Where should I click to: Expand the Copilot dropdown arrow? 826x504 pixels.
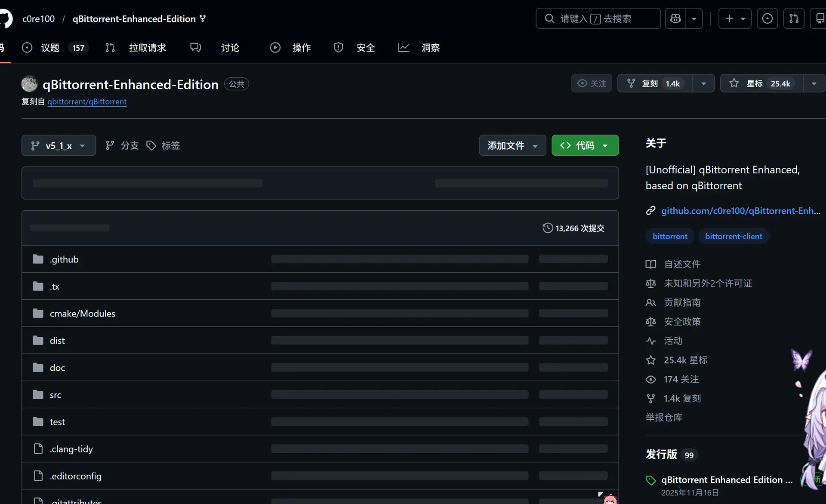694,18
